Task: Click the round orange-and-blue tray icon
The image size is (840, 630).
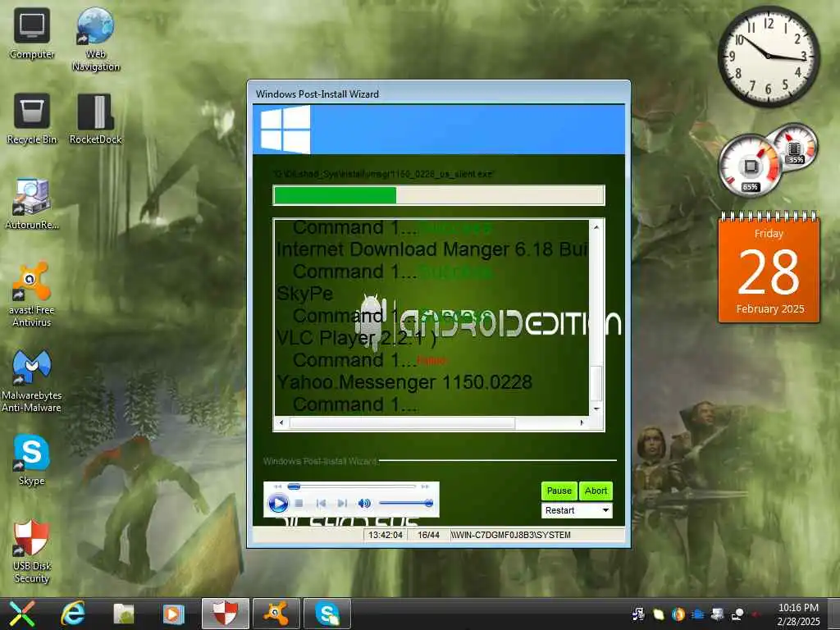Action: (x=678, y=614)
